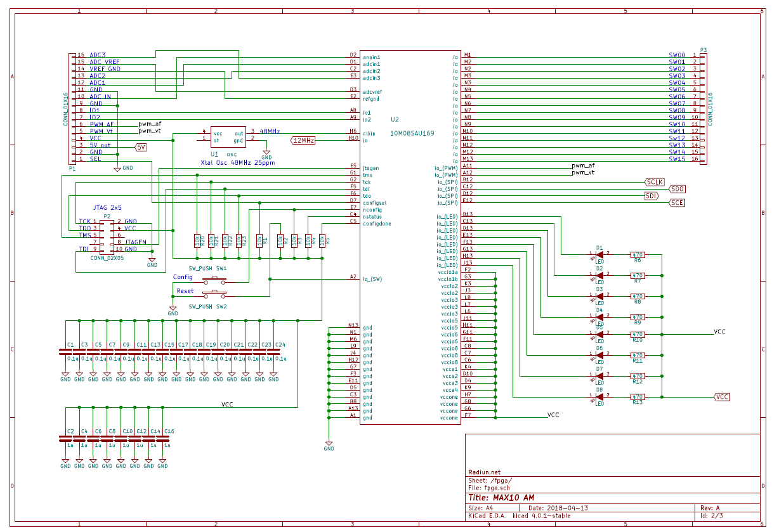Click the D8 LED symbol
The image size is (772, 532).
click(599, 397)
